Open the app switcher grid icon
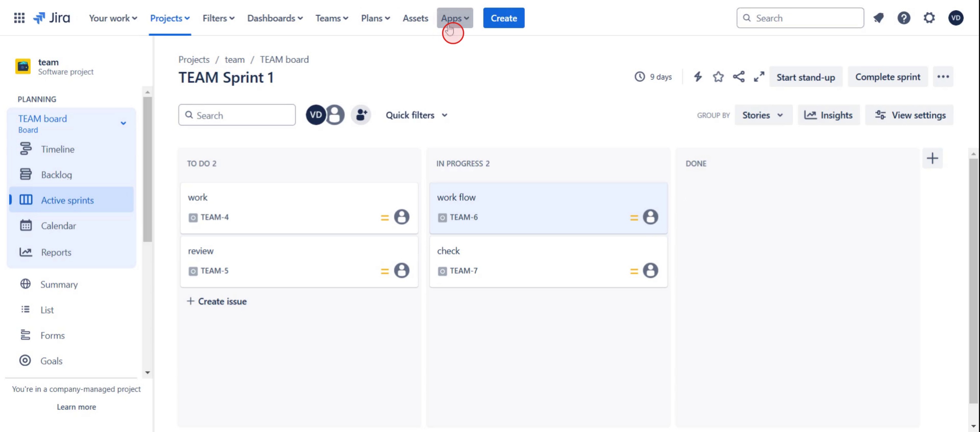The image size is (980, 432). [x=19, y=18]
